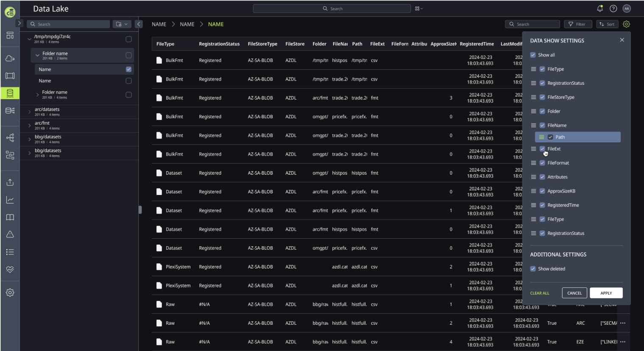Click the FileStoreType column header
Image resolution: width=644 pixels, height=351 pixels.
tap(262, 44)
